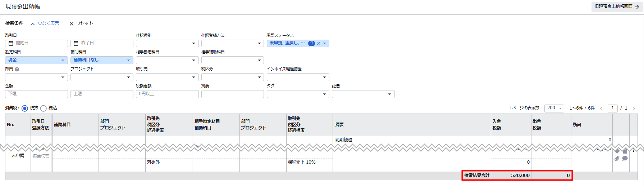Open the 200 rows-per-page dropdown
The image size is (644, 186).
554,108
